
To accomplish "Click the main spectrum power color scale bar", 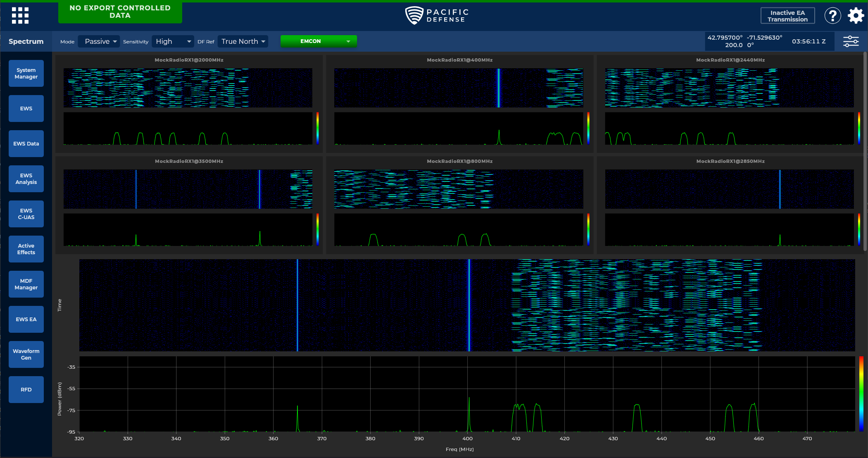I will (x=861, y=394).
